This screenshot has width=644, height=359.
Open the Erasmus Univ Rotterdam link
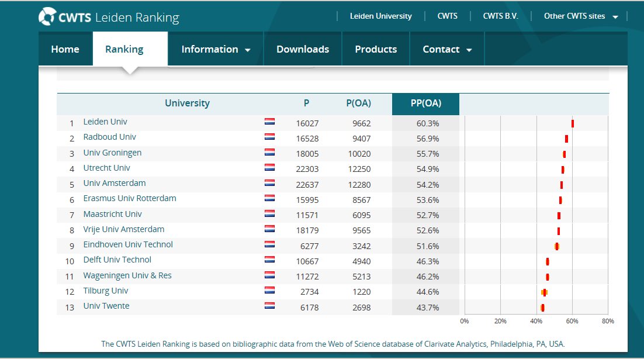click(130, 198)
